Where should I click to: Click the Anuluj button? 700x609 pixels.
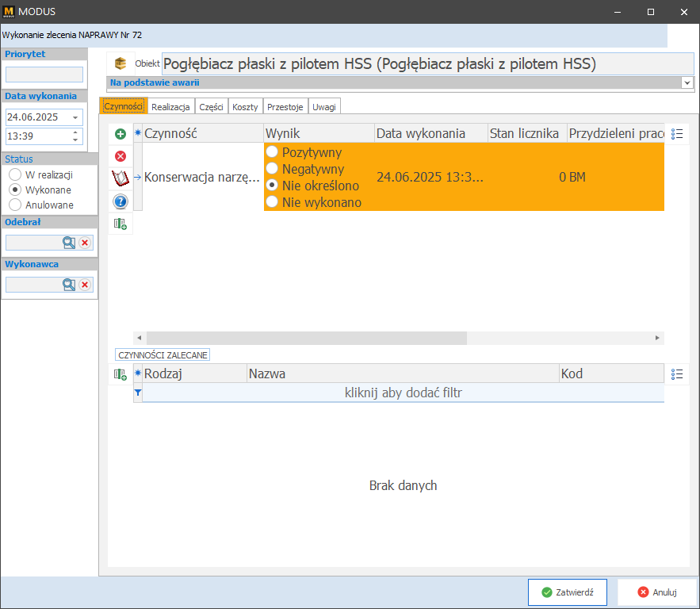click(x=656, y=592)
